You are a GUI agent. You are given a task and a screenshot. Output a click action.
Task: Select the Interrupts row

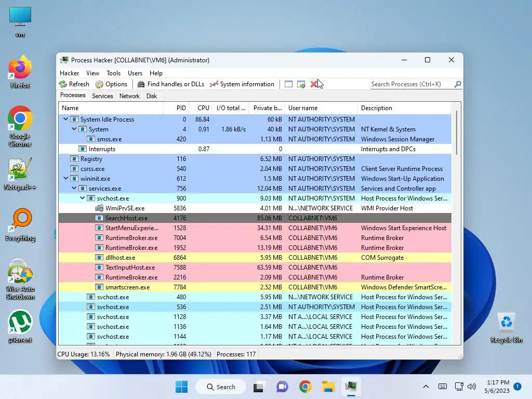coord(255,149)
